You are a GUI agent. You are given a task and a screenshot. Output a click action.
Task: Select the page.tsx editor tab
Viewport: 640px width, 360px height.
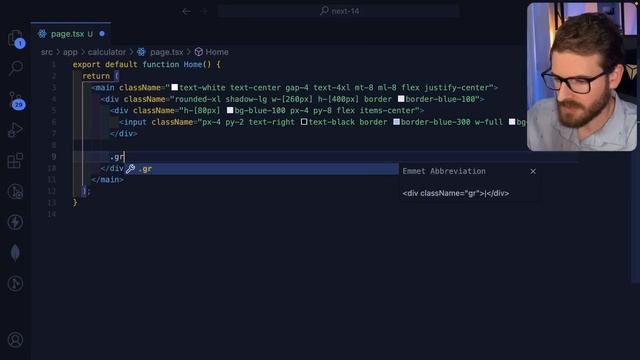coord(71,34)
